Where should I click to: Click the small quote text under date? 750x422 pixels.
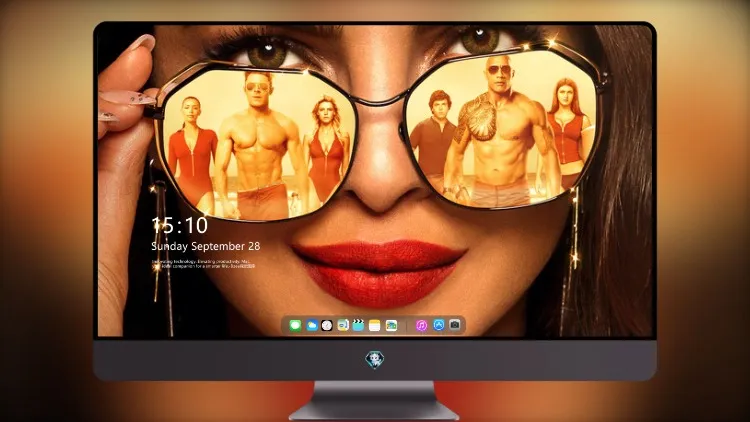coord(203,264)
